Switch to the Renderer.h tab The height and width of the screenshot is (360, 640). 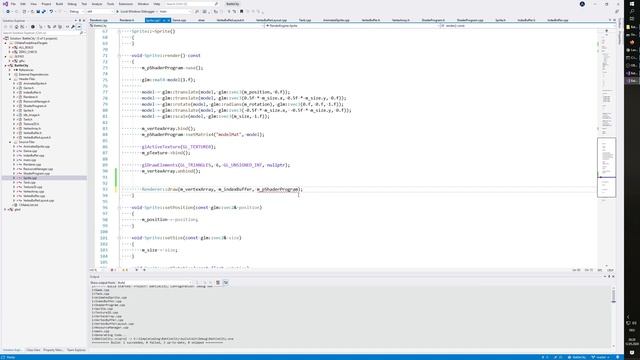[127, 20]
